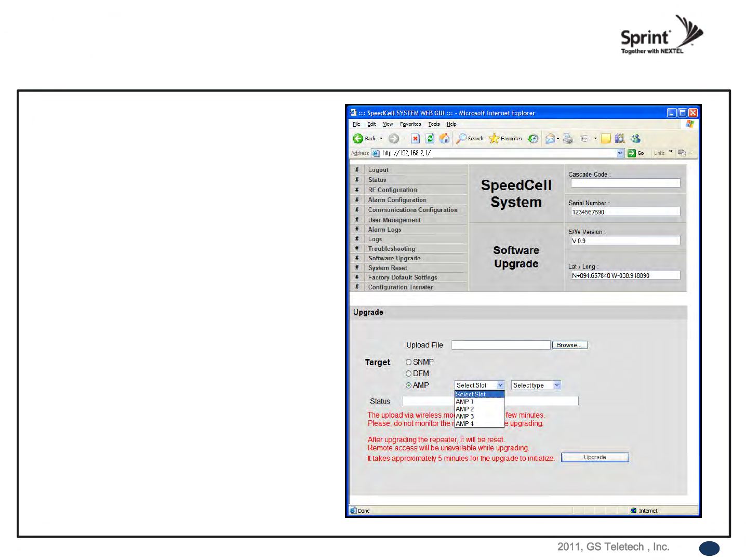Viewport: 746px width, 560px height.
Task: Click the Back arrow in Internet Explorer
Action: pos(358,139)
